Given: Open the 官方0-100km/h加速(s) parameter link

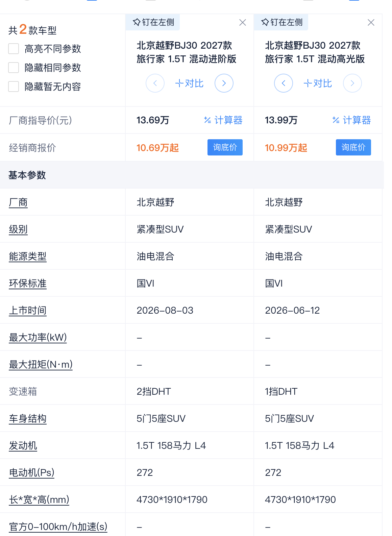Looking at the screenshot, I should pos(58,527).
